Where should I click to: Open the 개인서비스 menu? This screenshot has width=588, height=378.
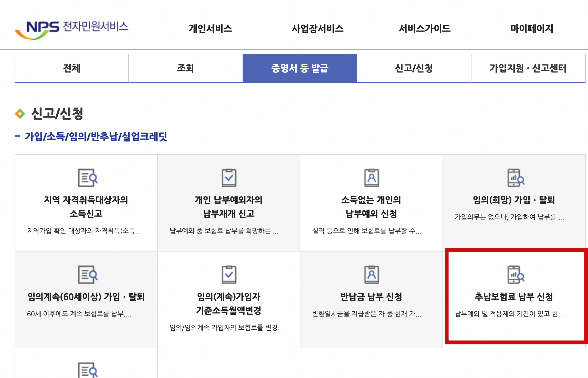210,29
